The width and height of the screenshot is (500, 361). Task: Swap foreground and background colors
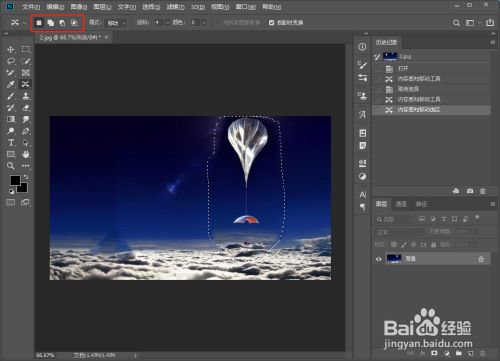tap(26, 177)
